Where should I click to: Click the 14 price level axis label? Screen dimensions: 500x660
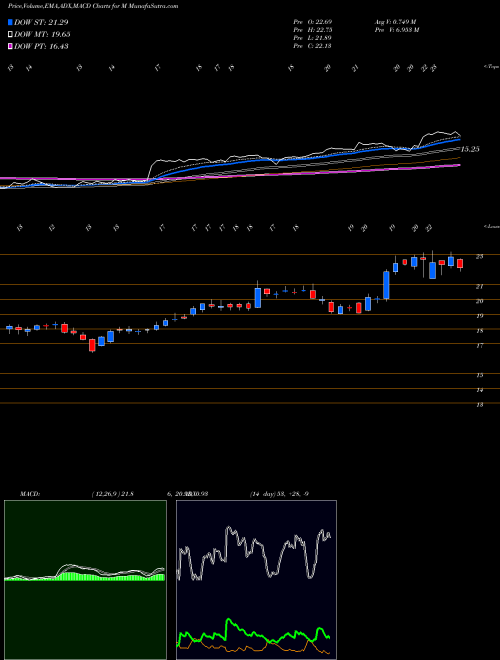(480, 390)
